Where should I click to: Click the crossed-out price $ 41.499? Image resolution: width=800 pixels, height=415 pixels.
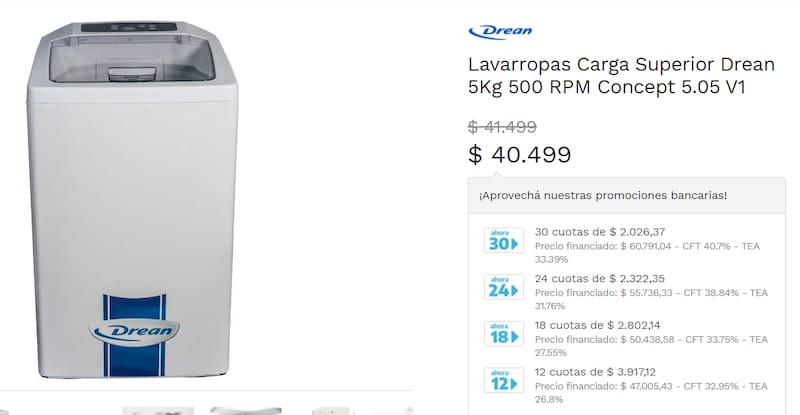pos(502,127)
